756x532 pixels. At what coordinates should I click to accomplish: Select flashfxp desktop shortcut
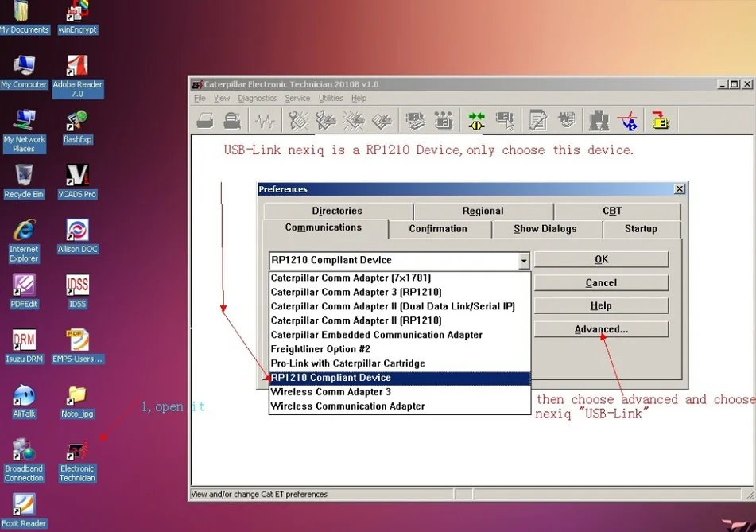[78, 127]
